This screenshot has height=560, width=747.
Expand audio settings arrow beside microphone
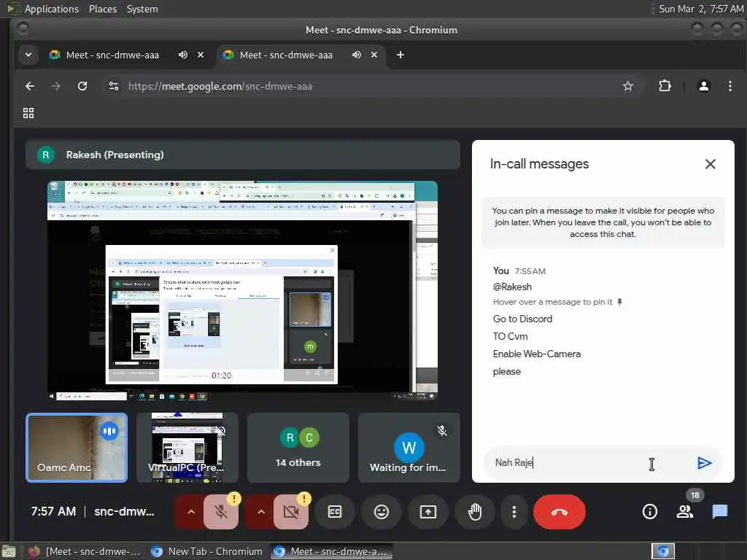coord(190,512)
